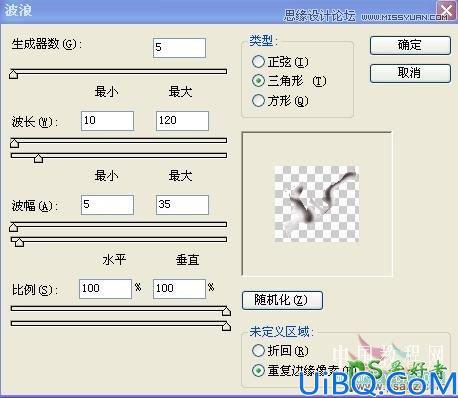Click the 确定 (OK) button
The height and width of the screenshot is (398, 458).
tap(410, 45)
